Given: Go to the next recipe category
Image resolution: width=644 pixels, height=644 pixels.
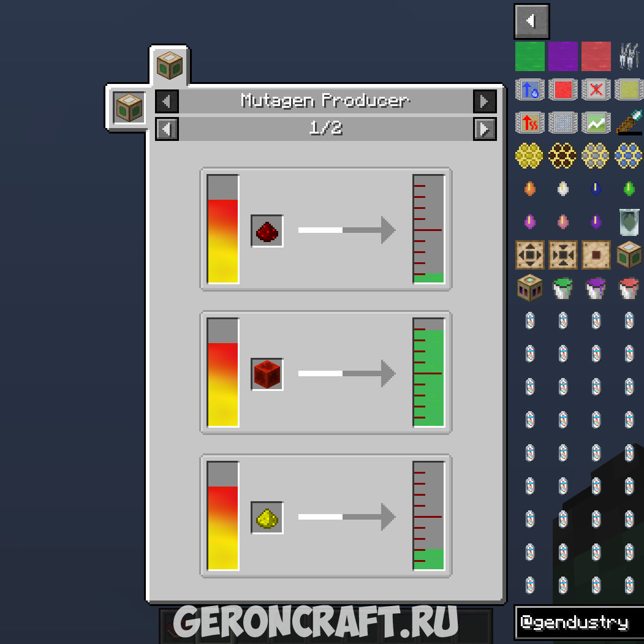Looking at the screenshot, I should 485,101.
